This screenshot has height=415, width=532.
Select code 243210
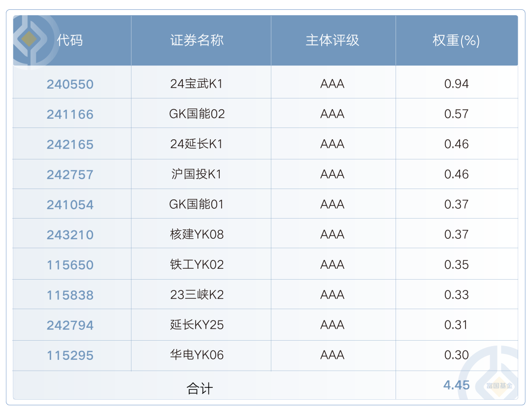point(70,235)
